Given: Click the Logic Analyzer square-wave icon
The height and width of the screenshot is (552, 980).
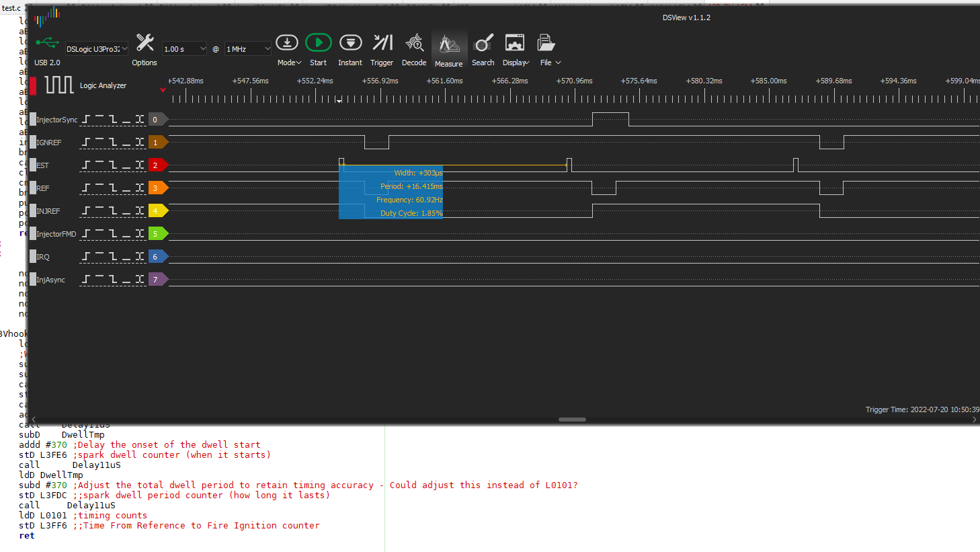Looking at the screenshot, I should point(59,85).
